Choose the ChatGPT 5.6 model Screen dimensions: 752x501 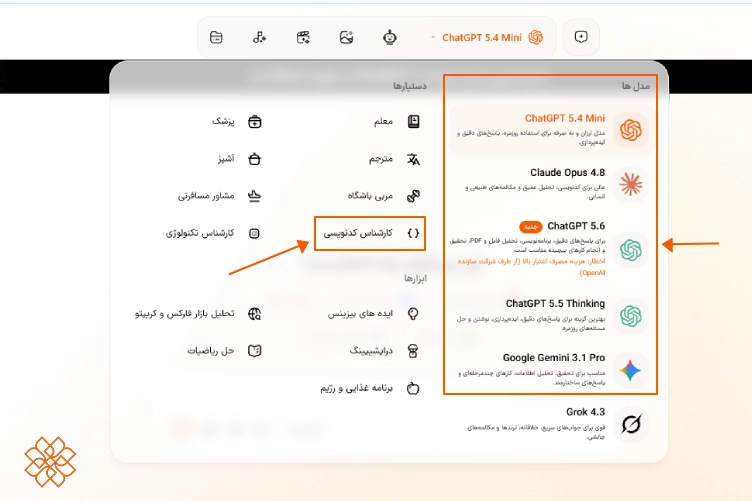[552, 249]
